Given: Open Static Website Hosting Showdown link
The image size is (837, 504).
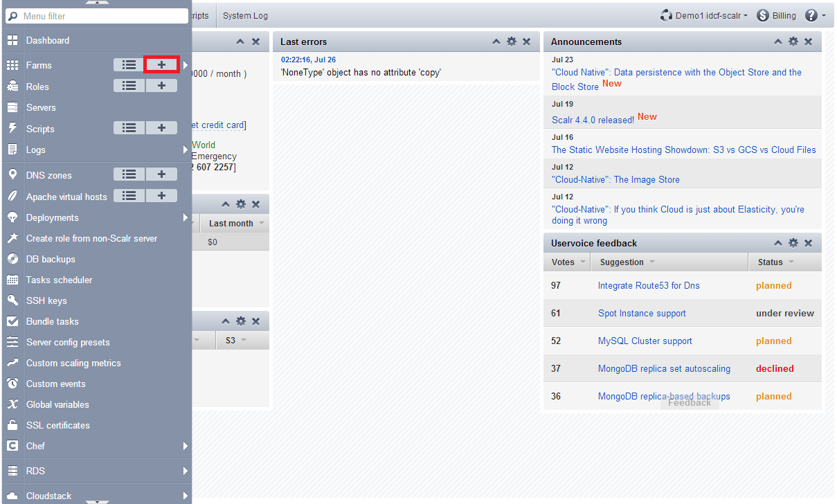Looking at the screenshot, I should (684, 150).
